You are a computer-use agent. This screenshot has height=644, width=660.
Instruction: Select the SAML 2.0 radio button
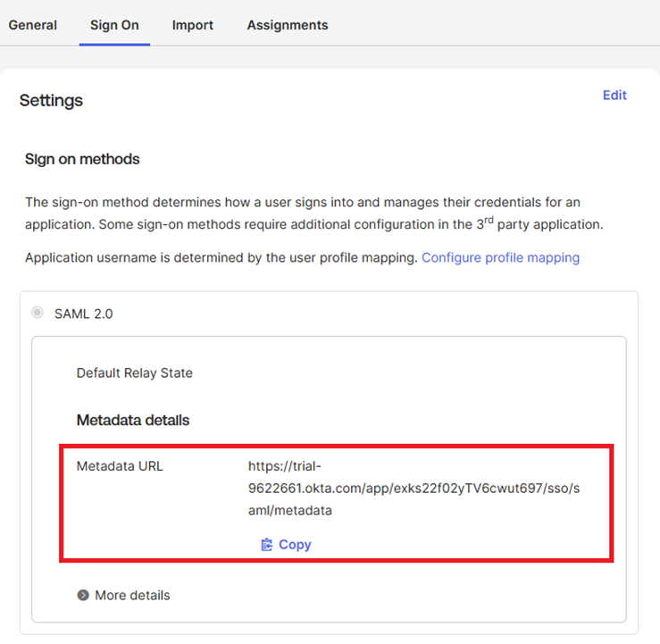point(38,314)
